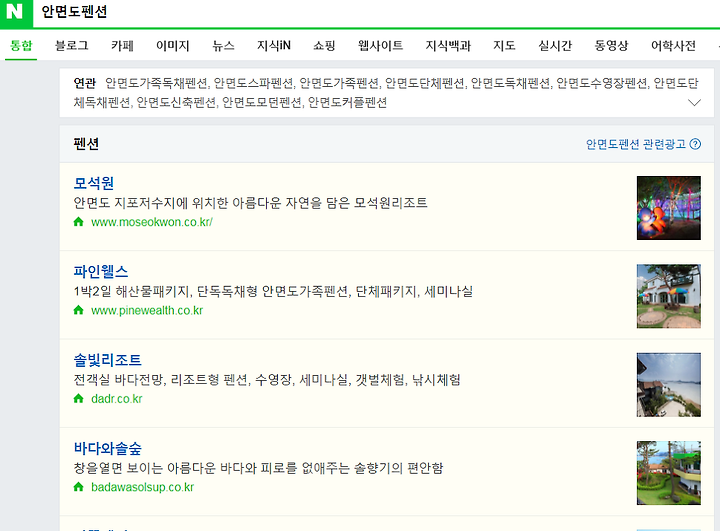Click the help question mark icon beside 관련광고

tap(695, 144)
